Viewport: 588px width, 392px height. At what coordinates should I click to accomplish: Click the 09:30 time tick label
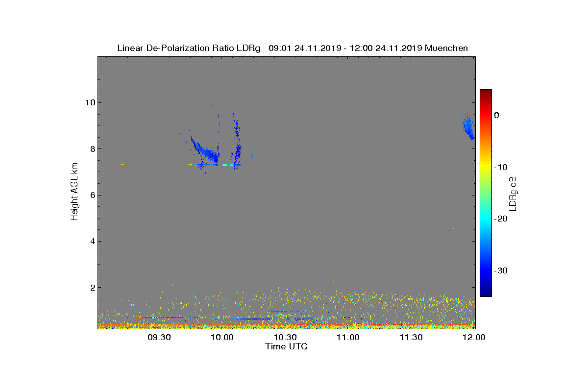159,337
